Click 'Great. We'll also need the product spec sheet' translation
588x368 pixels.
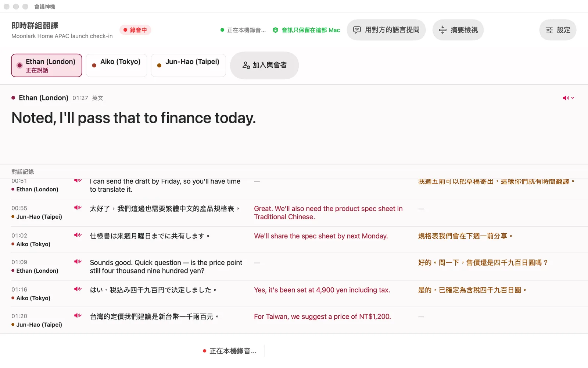(x=328, y=213)
